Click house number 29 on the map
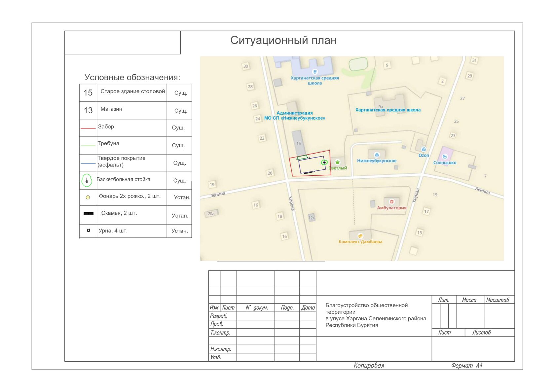Image resolution: width=555 pixels, height=392 pixels. pyautogui.click(x=470, y=76)
